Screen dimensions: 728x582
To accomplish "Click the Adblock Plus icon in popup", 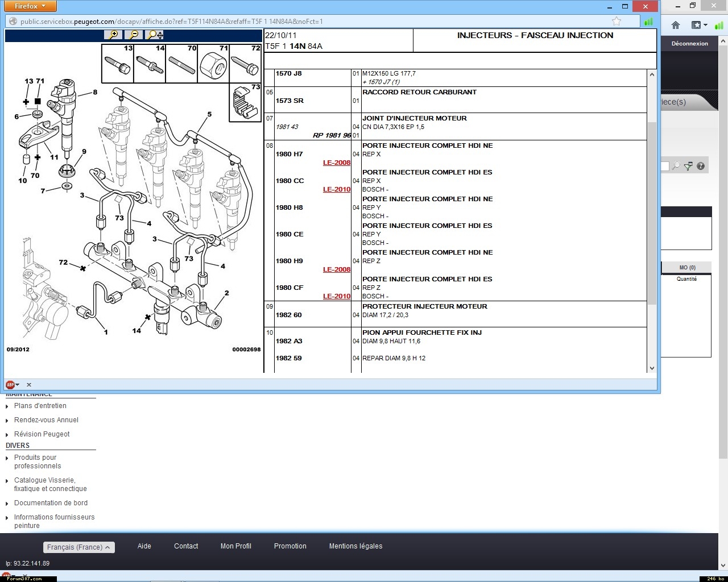I will click(10, 385).
